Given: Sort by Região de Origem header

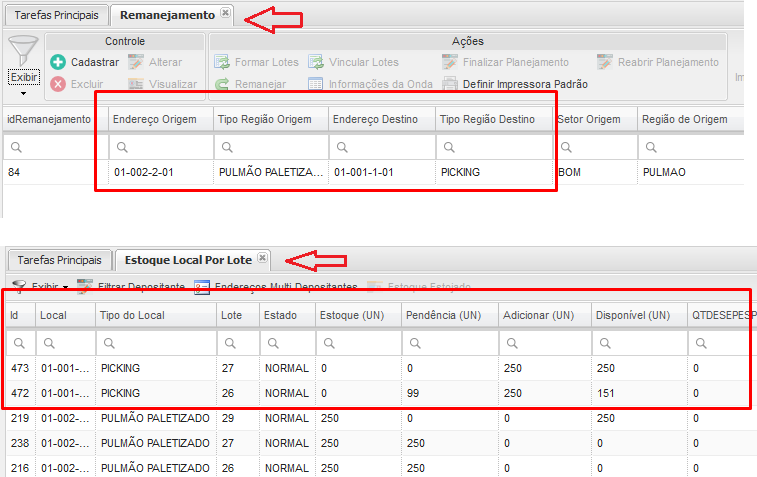Looking at the screenshot, I should pos(691,119).
